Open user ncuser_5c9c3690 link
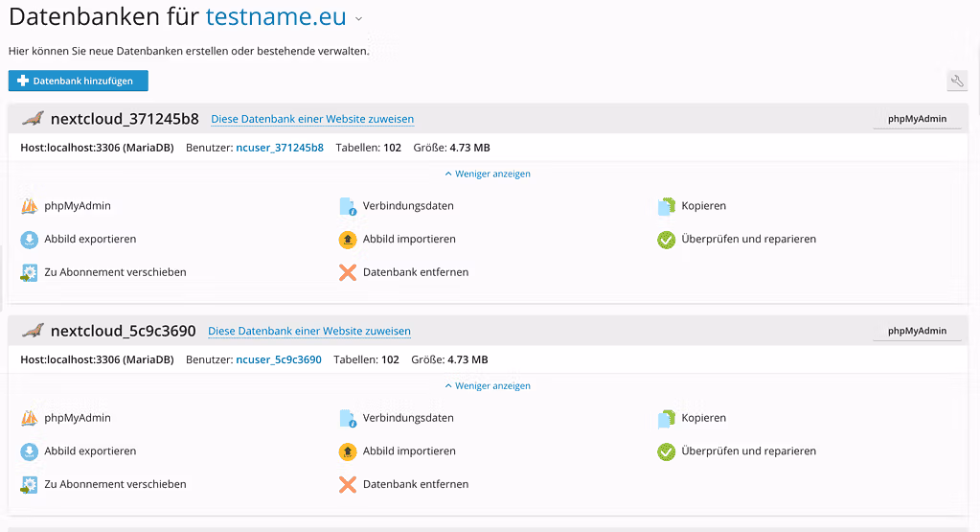Viewport: 980px width, 532px height. [x=279, y=359]
